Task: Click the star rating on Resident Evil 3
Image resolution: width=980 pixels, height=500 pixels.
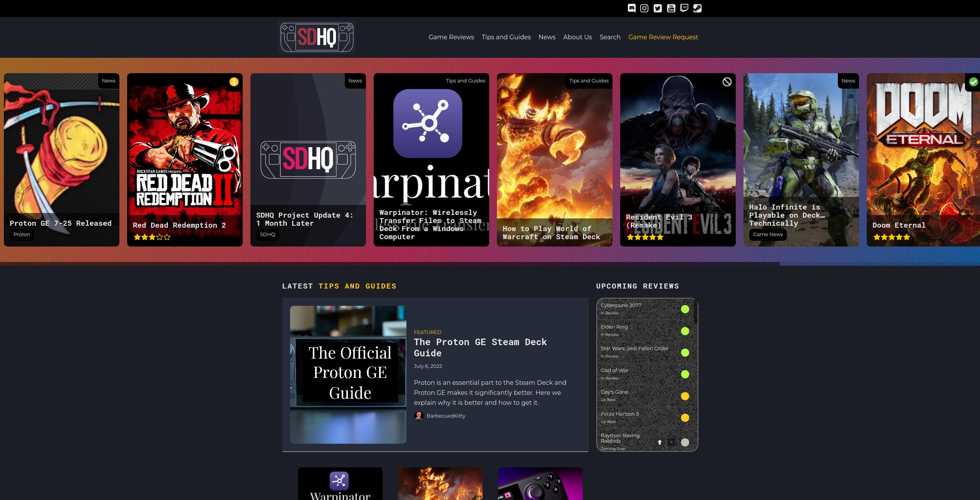Action: (645, 237)
